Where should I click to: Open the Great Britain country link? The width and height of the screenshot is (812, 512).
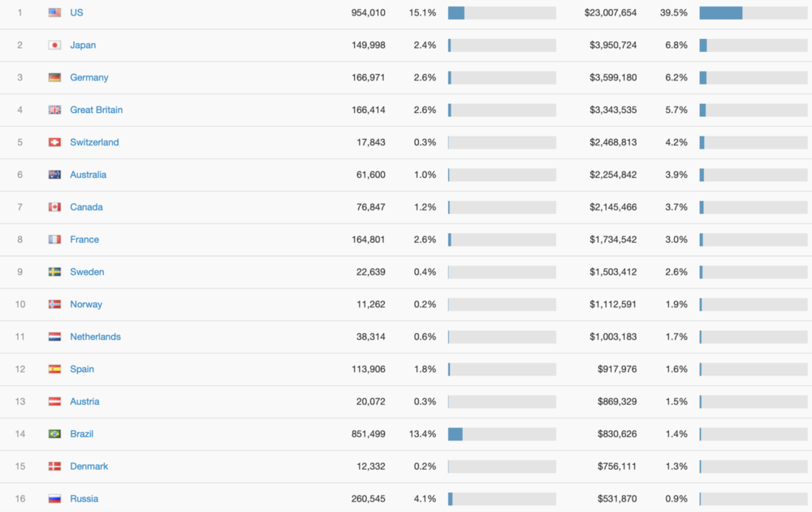click(96, 110)
